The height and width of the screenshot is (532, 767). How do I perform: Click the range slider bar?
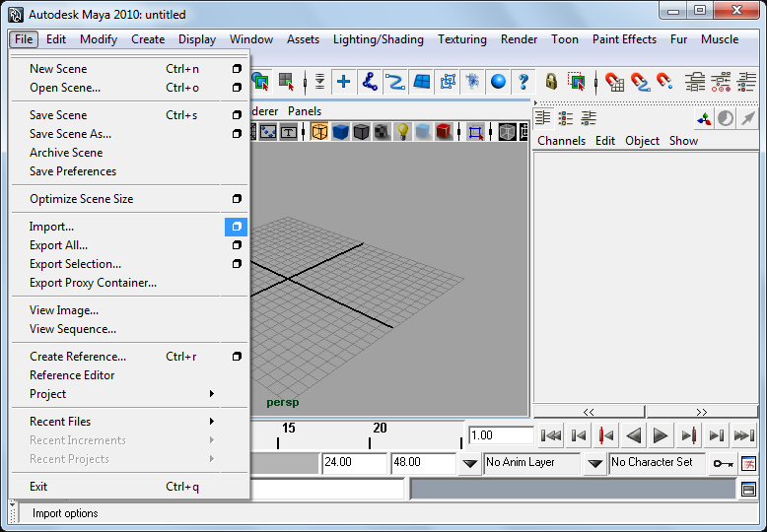[x=285, y=463]
